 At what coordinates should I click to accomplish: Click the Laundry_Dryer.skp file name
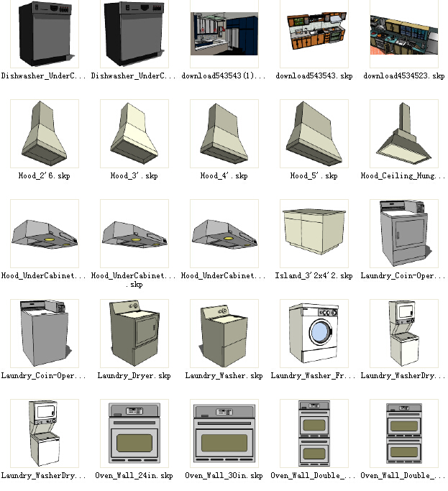134,375
